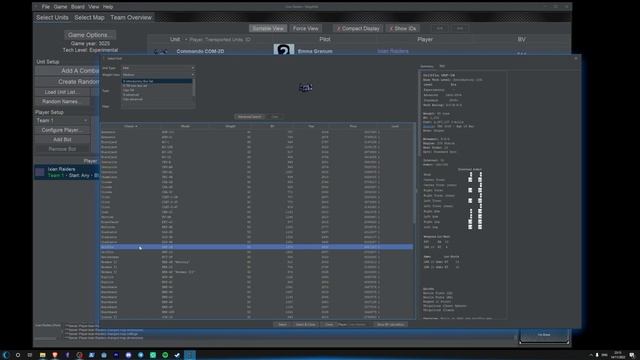Image resolution: width=640 pixels, height=360 pixels.
Task: Open the Game menu
Action: click(60, 7)
